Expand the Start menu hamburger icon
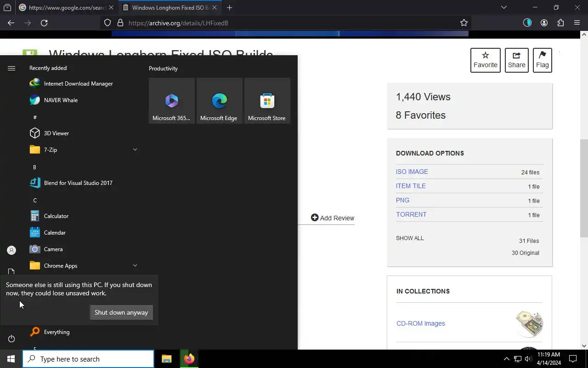Screen dimensions: 588x368 click(11, 68)
